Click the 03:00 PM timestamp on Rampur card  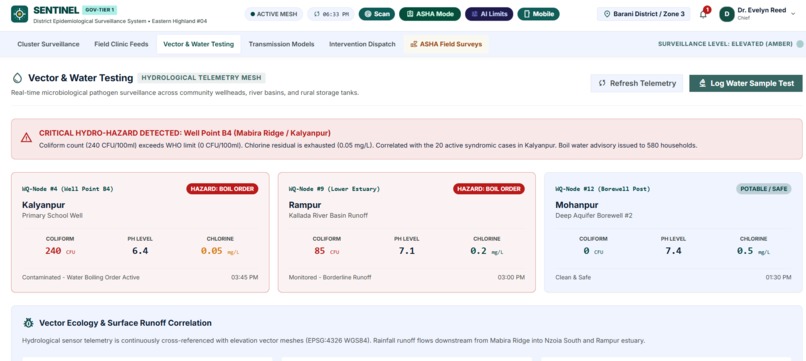(x=511, y=277)
